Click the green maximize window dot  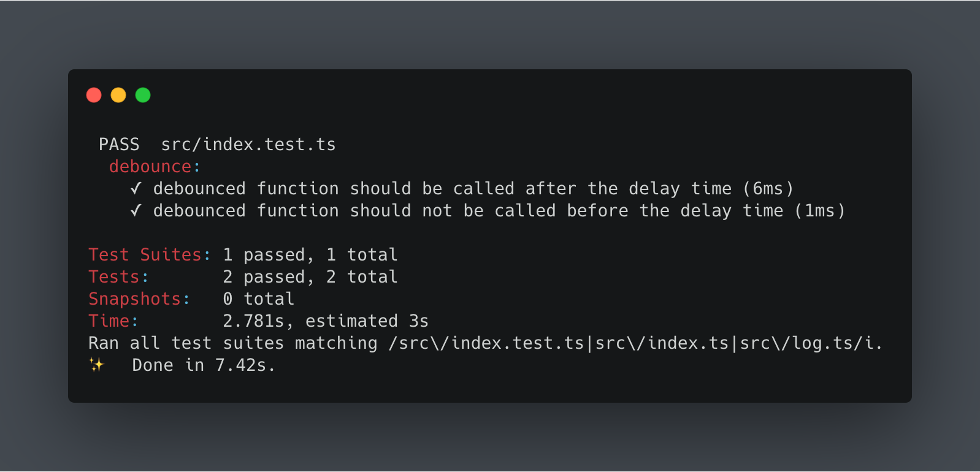coord(143,95)
